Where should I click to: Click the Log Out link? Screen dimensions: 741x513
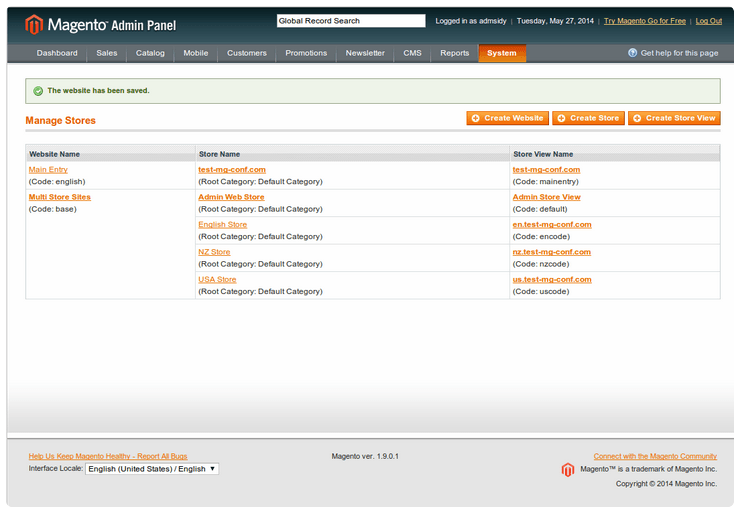point(708,21)
